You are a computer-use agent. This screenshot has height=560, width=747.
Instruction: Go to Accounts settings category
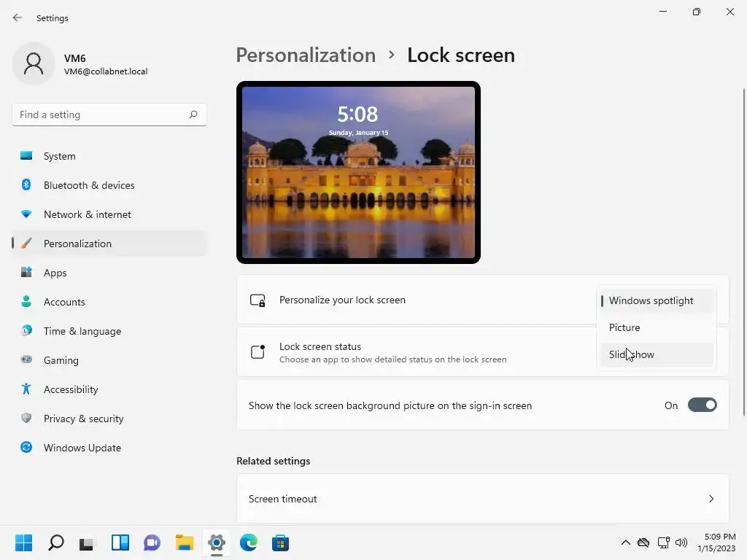[x=109, y=301]
